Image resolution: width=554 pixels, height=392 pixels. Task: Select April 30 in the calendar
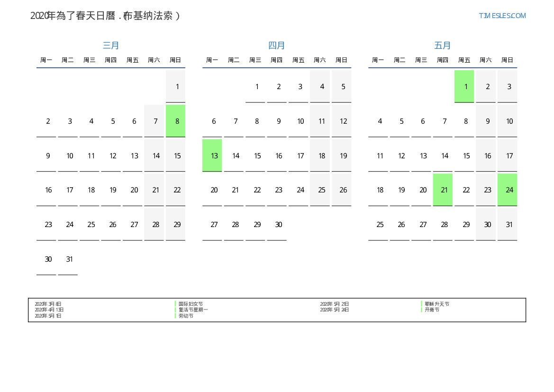point(279,225)
